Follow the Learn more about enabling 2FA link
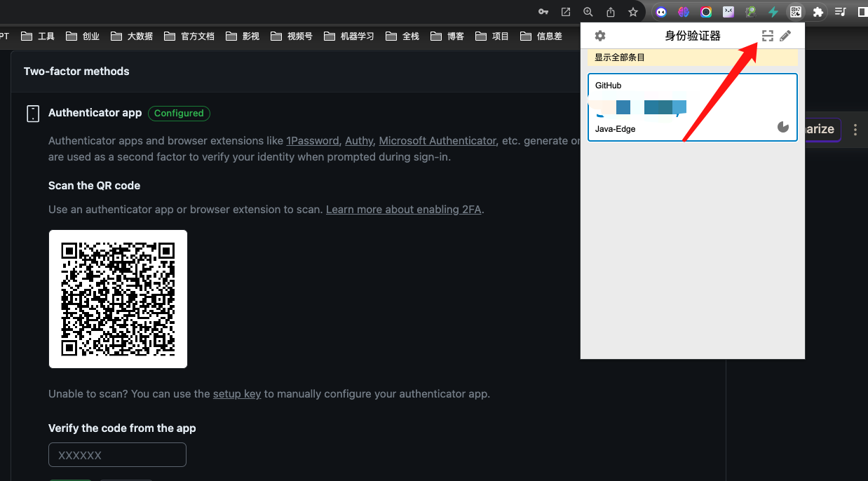The height and width of the screenshot is (481, 868). (x=404, y=209)
